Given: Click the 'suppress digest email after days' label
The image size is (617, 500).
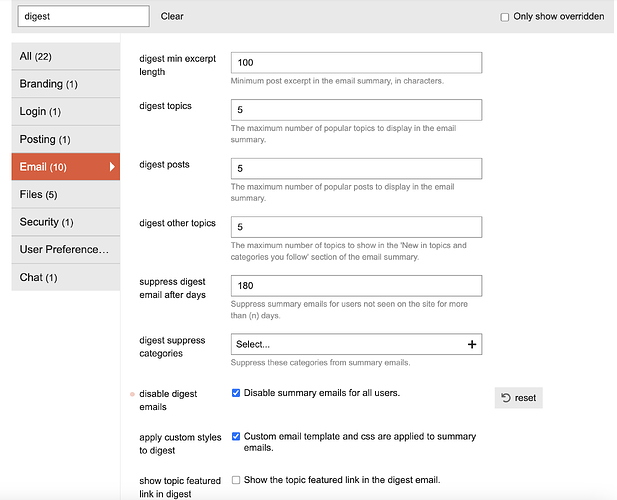Looking at the screenshot, I should (172, 288).
